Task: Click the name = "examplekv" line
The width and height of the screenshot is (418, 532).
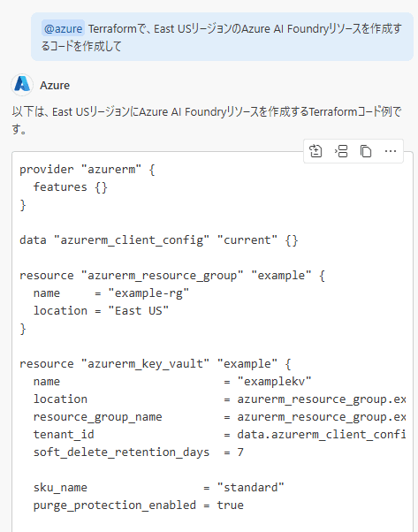Action: 172,382
